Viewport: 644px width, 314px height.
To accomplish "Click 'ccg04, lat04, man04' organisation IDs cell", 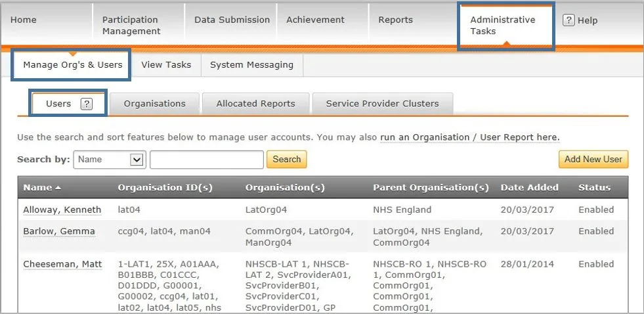I will tap(164, 231).
